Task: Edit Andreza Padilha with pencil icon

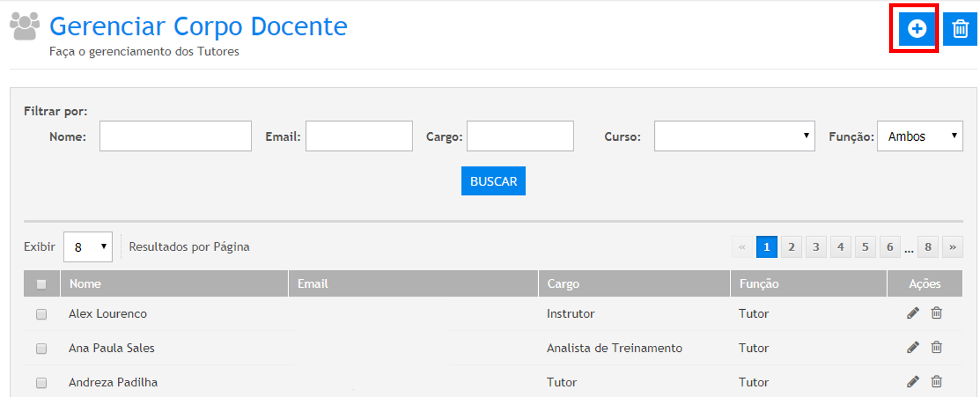Action: point(913,382)
